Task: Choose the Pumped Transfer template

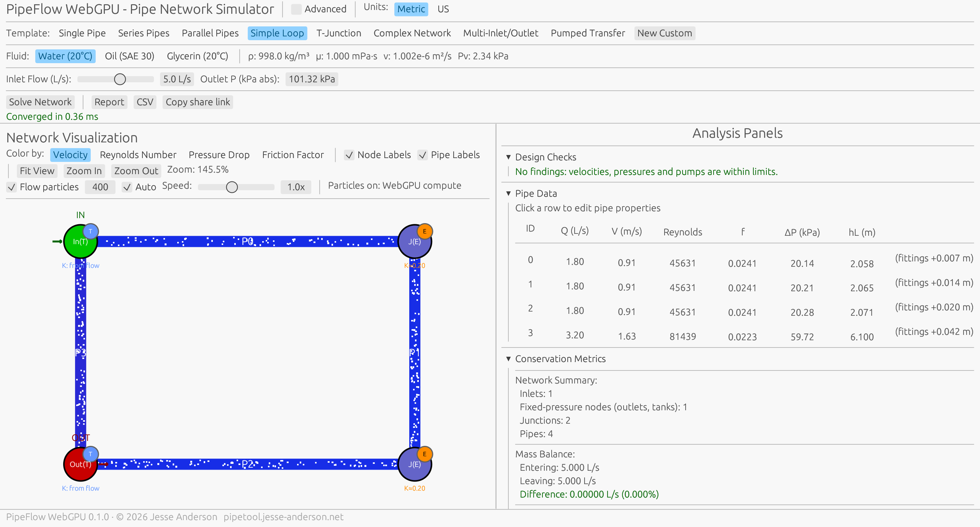Action: point(588,33)
